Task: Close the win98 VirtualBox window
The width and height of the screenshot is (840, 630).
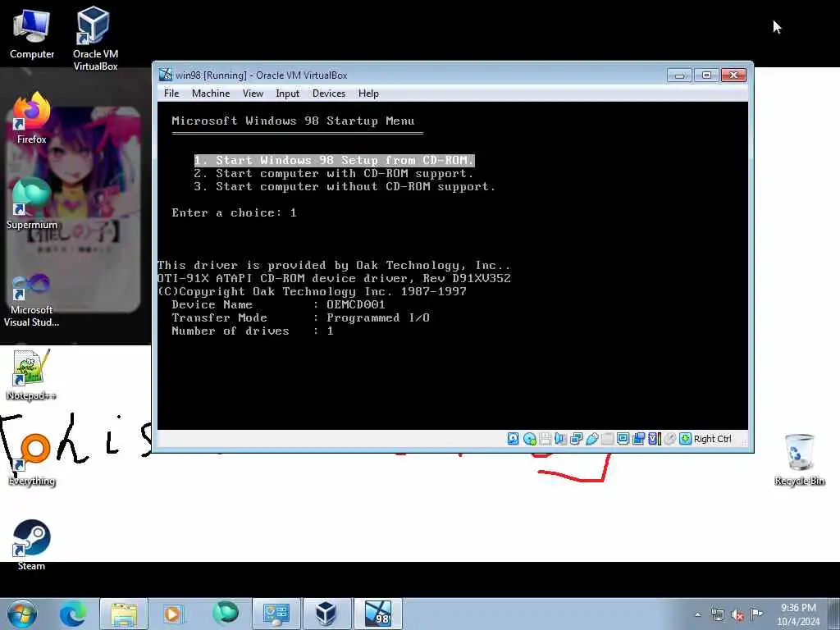Action: (x=733, y=75)
